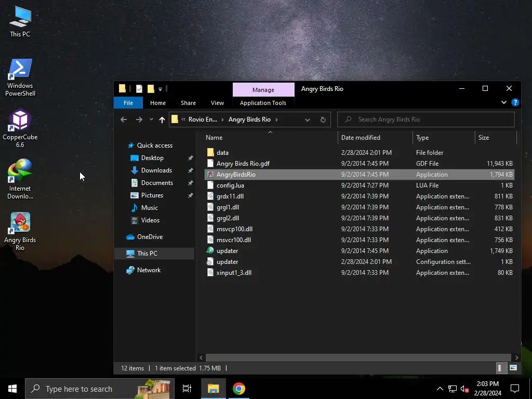
Task: Select Network in navigation pane
Action: [149, 270]
